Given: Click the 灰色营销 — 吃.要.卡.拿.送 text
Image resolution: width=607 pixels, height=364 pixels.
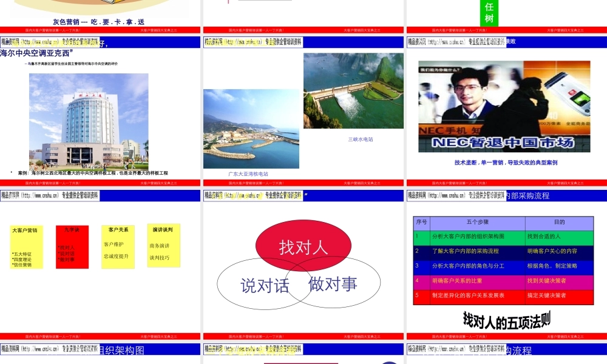Looking at the screenshot, I should [99, 22].
